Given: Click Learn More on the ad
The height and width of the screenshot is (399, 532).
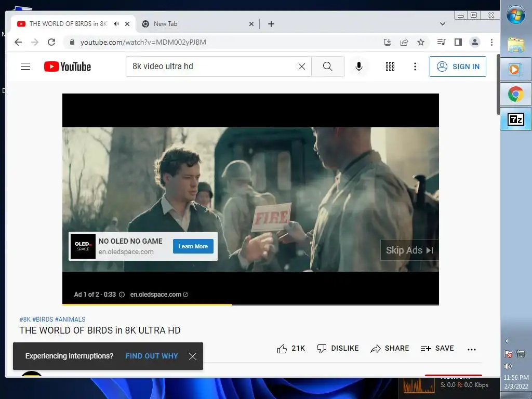Looking at the screenshot, I should (x=193, y=246).
